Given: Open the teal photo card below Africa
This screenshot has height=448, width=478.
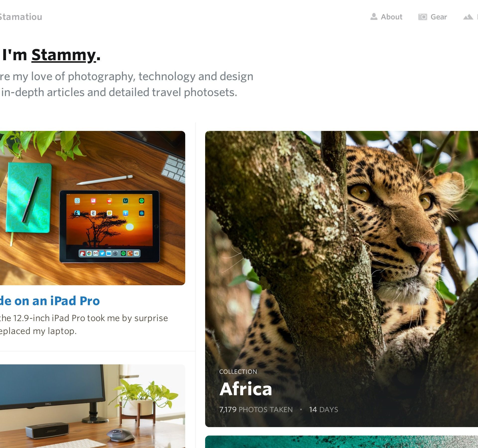Looking at the screenshot, I should (x=342, y=442).
